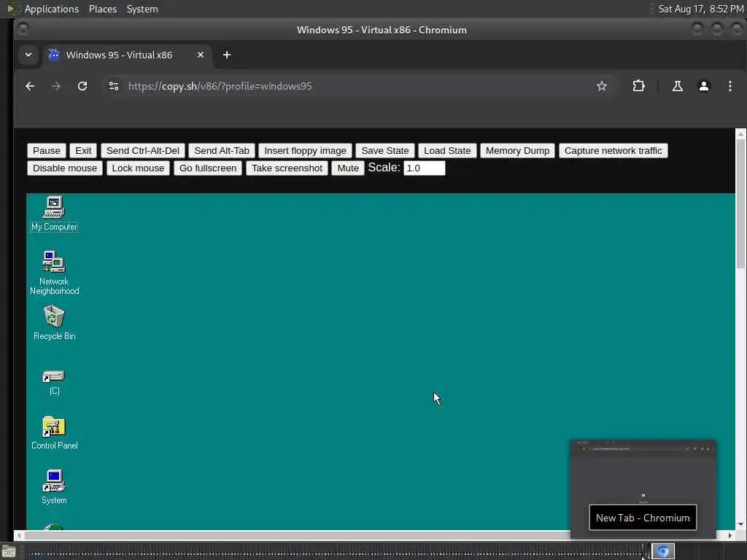This screenshot has height=560, width=747.
Task: Close the Windows 95 tab
Action: tap(201, 55)
